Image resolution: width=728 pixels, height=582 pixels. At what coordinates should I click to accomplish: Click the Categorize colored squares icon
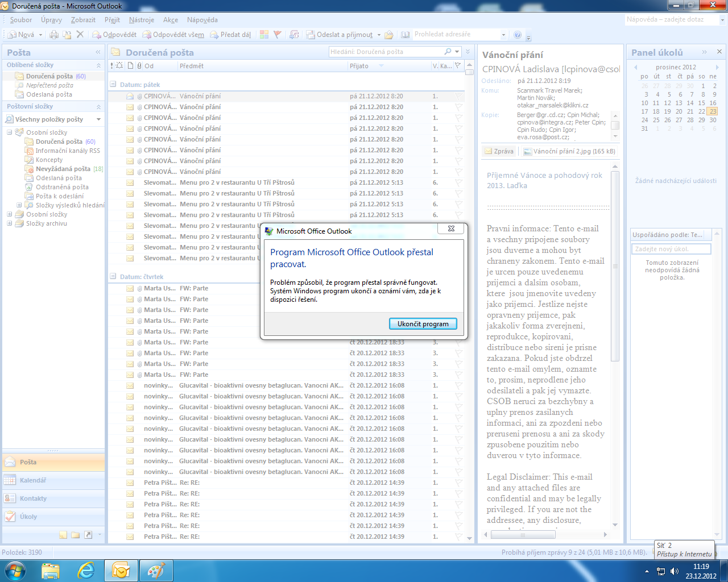pos(264,35)
